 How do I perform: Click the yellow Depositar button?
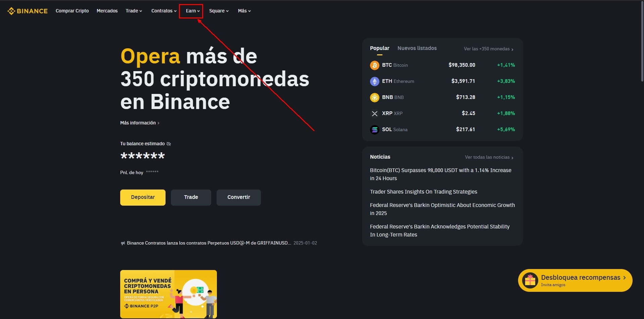[143, 197]
